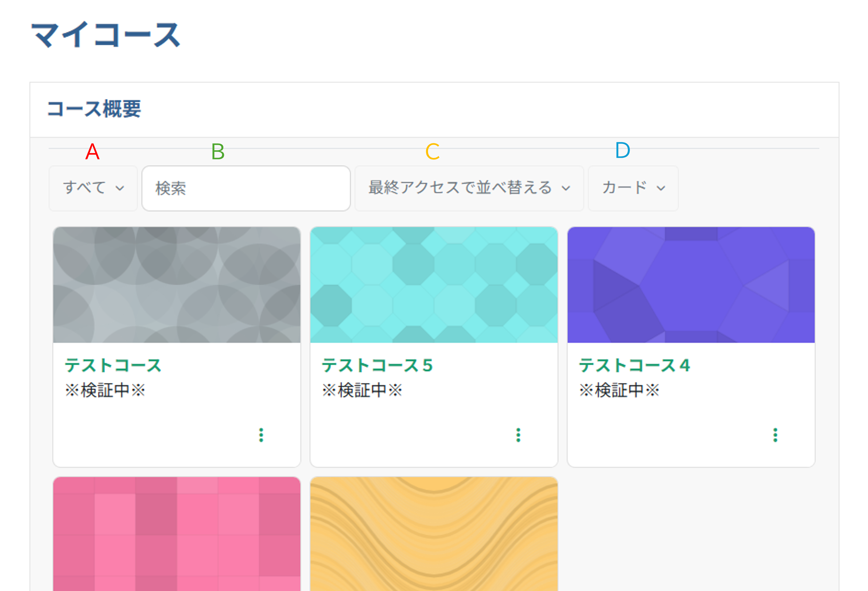Viewport: 868px width, 591px height.
Task: Expand 最終アクセスで並べ替える sort dropdown
Action: pos(460,188)
